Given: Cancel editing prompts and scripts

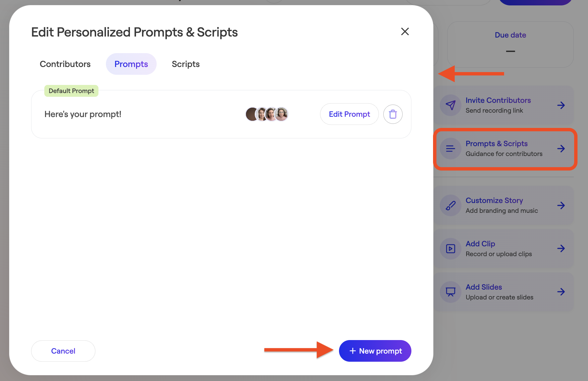Looking at the screenshot, I should [x=63, y=351].
